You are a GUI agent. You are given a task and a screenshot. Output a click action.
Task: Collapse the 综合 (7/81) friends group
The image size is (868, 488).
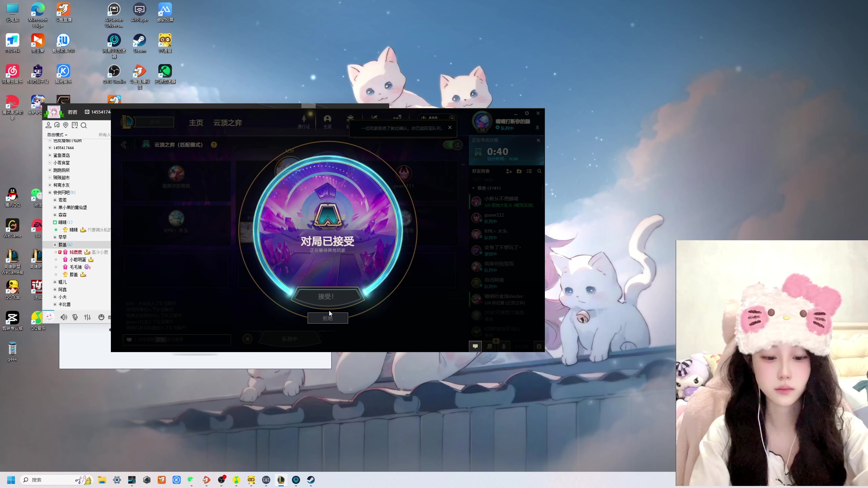474,188
